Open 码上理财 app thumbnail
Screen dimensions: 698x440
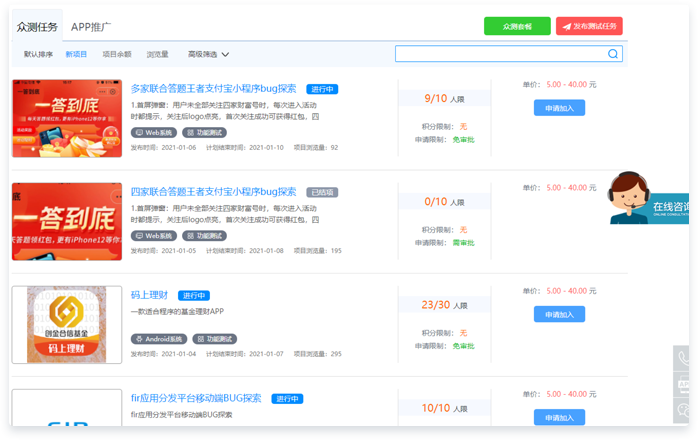pyautogui.click(x=67, y=325)
